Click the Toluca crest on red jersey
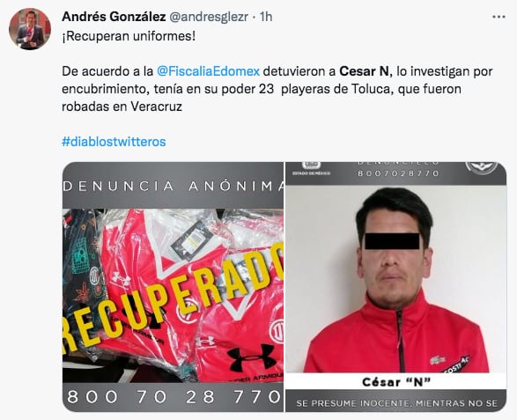The image size is (517, 420). 277,331
